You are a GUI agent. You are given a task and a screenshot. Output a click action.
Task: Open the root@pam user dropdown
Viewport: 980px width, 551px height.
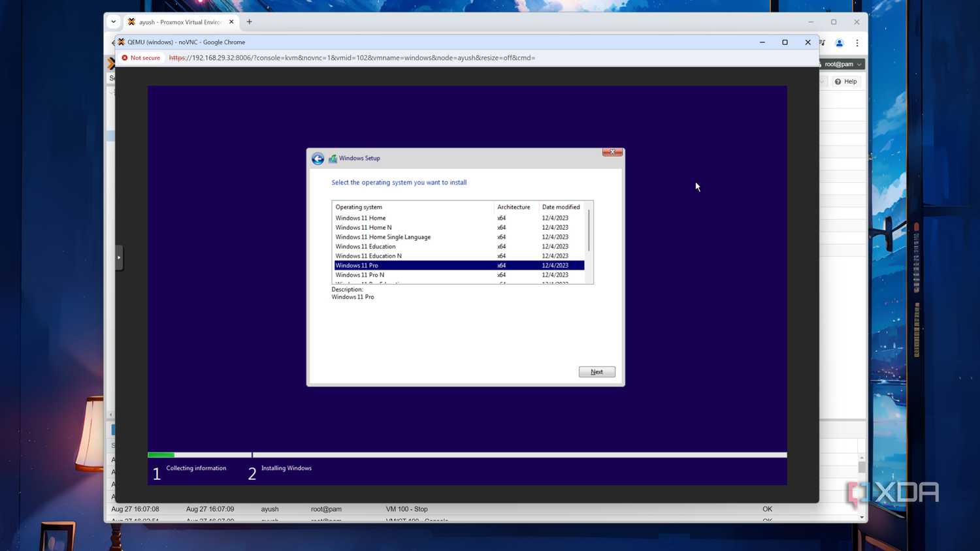tap(842, 64)
